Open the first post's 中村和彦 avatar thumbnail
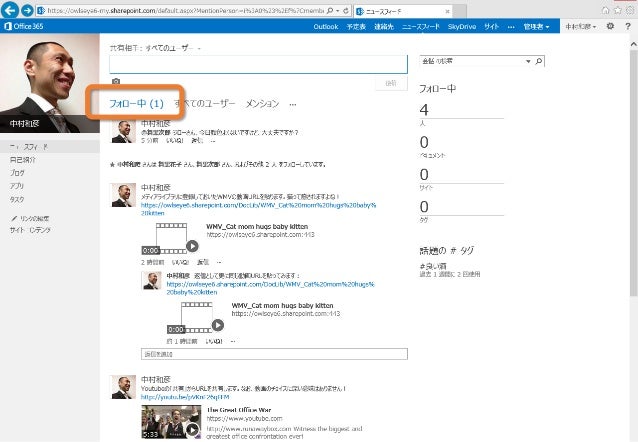Screen dimensions: 638x442 pos(124,131)
